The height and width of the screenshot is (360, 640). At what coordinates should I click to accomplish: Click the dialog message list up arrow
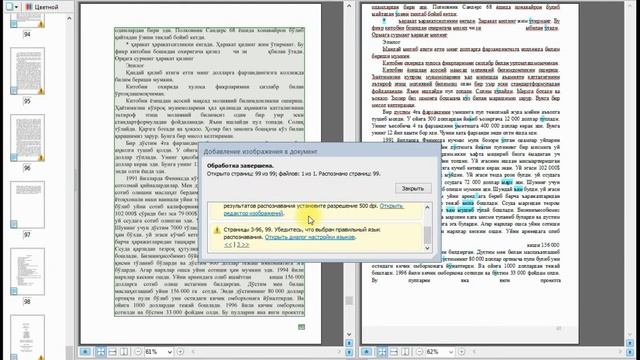(x=427, y=207)
